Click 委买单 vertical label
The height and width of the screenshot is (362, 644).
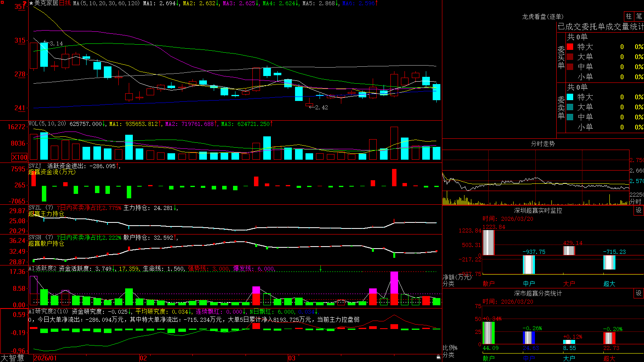561,57
